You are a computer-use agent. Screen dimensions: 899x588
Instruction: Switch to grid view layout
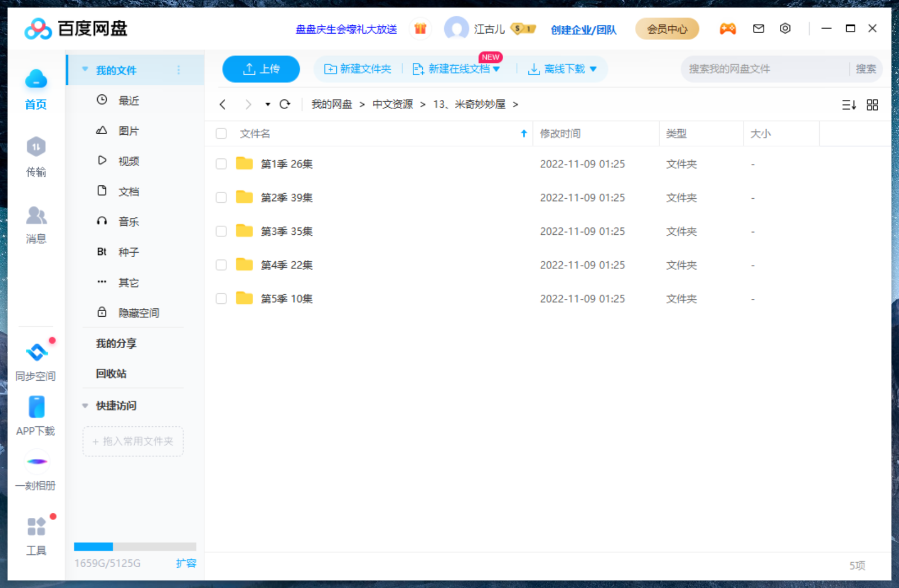click(x=872, y=104)
